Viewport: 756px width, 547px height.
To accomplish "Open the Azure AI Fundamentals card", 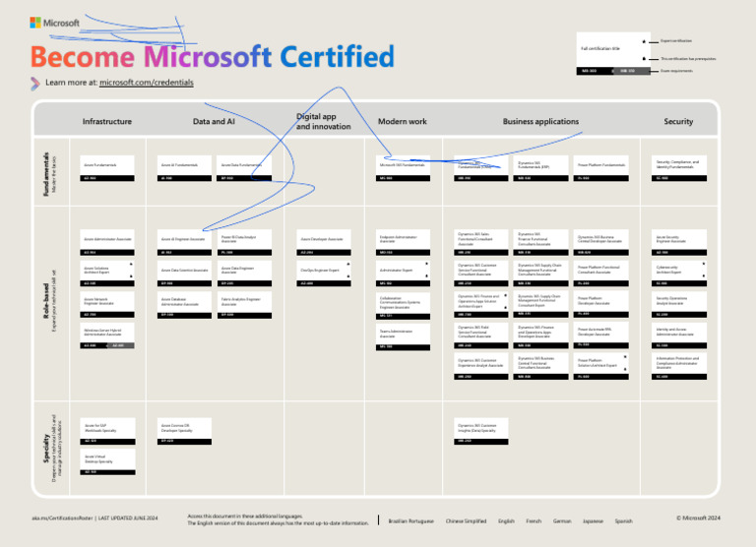I will 184,168.
